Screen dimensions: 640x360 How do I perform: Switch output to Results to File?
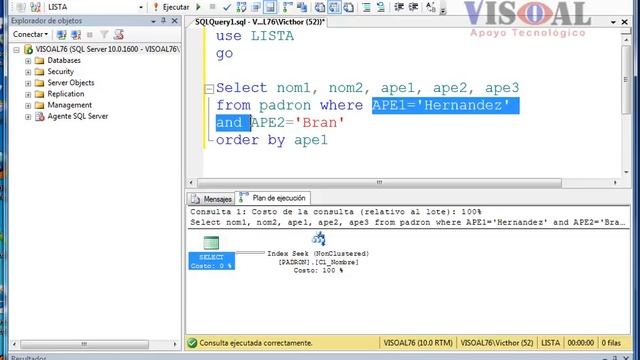[349, 7]
